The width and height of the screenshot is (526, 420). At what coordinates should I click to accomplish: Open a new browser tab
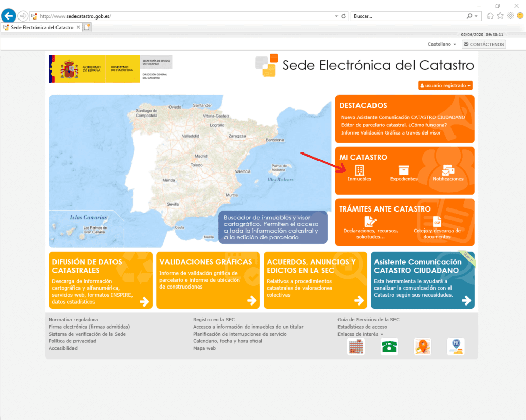[x=87, y=27]
